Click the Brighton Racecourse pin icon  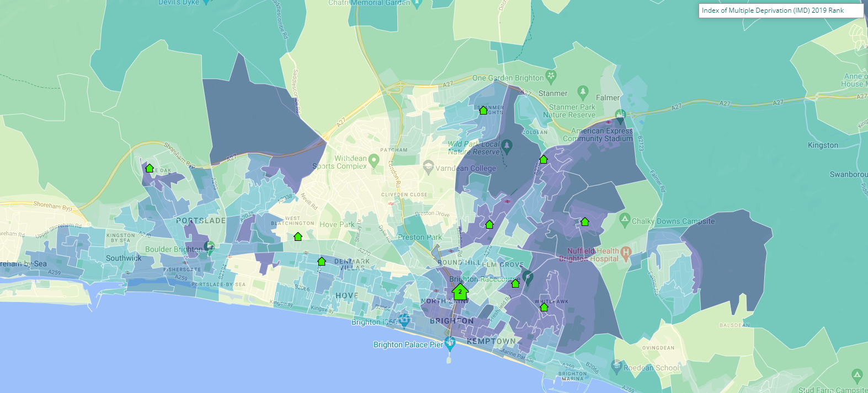pos(528,277)
